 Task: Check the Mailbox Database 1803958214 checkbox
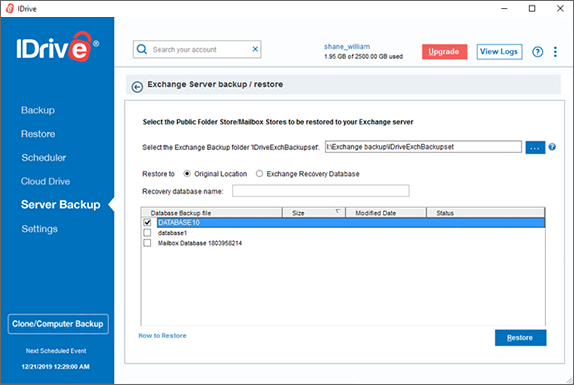tap(147, 243)
